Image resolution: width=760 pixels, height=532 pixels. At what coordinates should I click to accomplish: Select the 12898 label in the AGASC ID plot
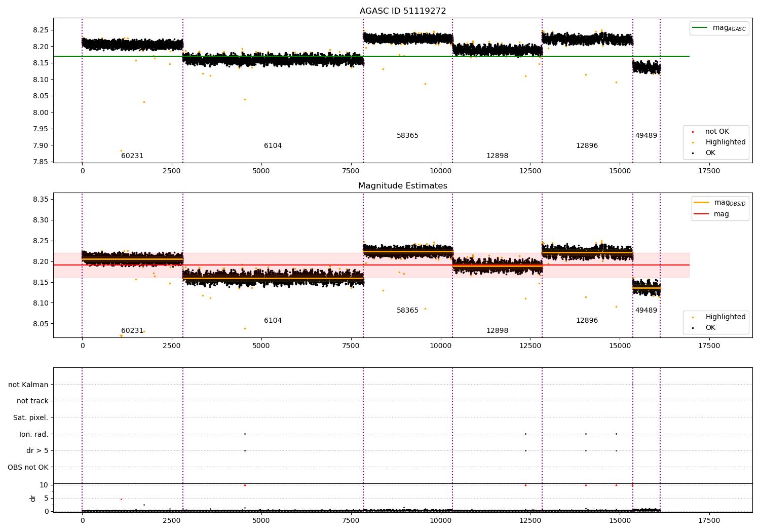497,156
